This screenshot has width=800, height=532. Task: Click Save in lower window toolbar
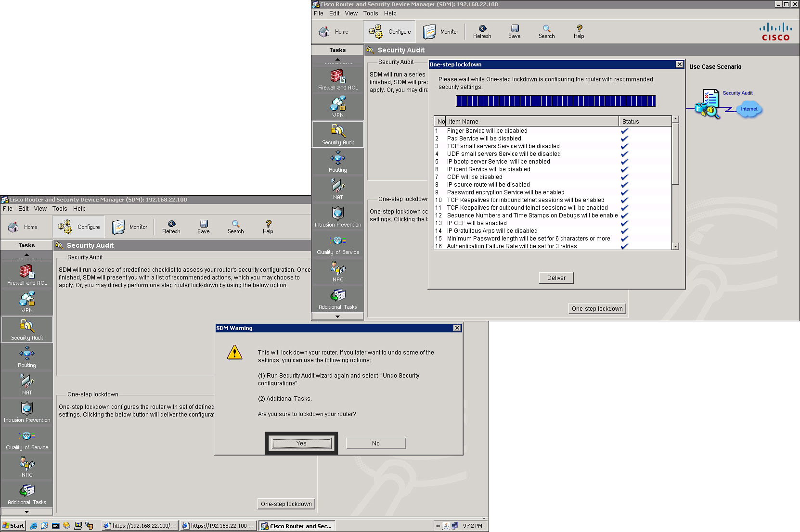pos(204,227)
